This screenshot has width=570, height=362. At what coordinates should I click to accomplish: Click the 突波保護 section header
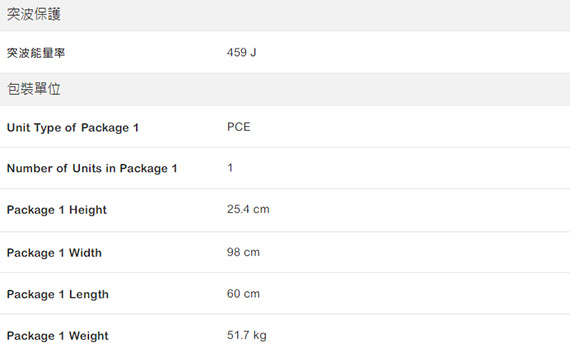point(285,15)
